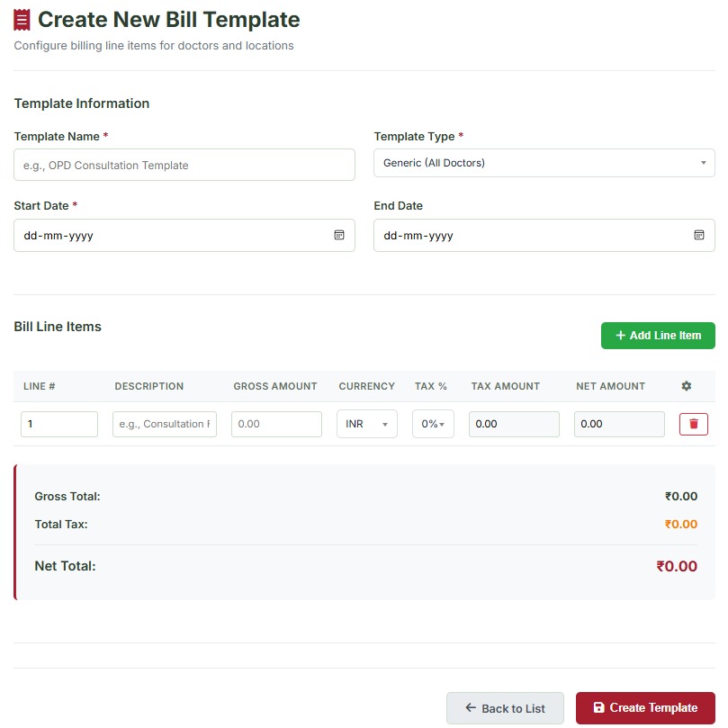Click the Net Amount field
728x728 pixels.
pyautogui.click(x=619, y=424)
